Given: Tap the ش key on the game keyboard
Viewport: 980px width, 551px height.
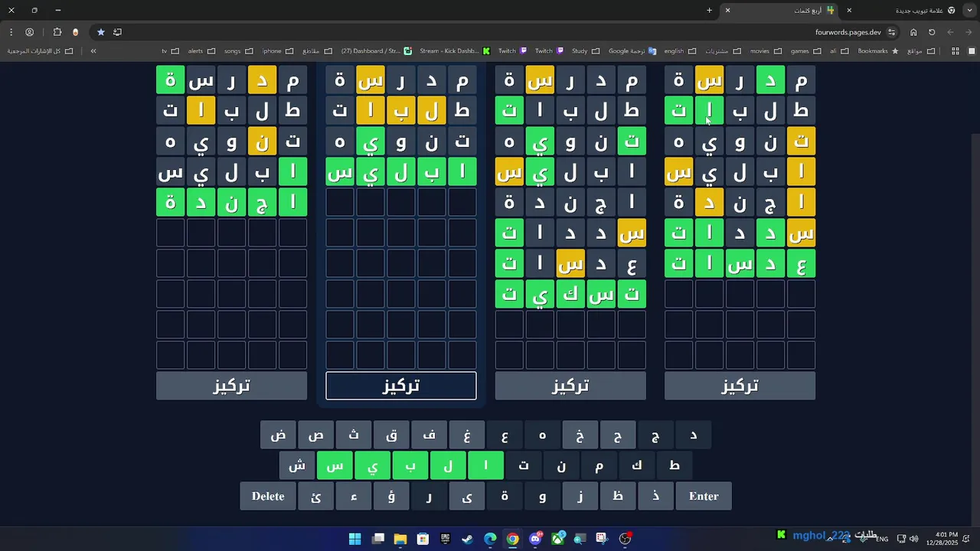Looking at the screenshot, I should pyautogui.click(x=297, y=465).
